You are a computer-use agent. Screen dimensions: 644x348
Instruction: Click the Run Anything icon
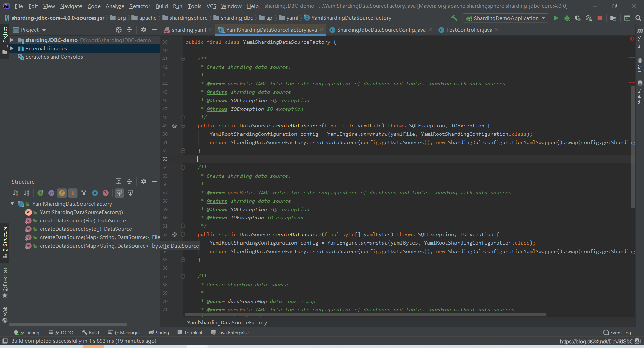pos(627,18)
